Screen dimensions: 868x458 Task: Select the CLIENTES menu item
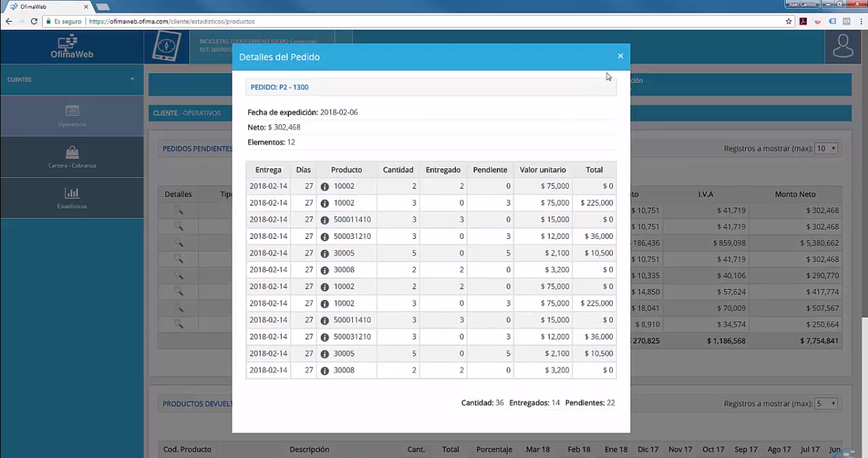coord(19,80)
